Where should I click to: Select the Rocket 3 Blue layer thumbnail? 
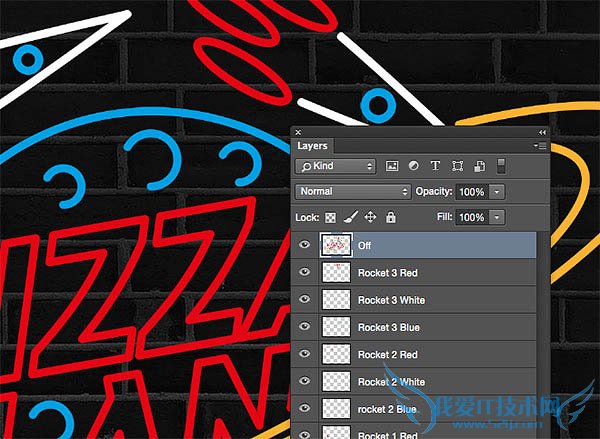point(336,327)
